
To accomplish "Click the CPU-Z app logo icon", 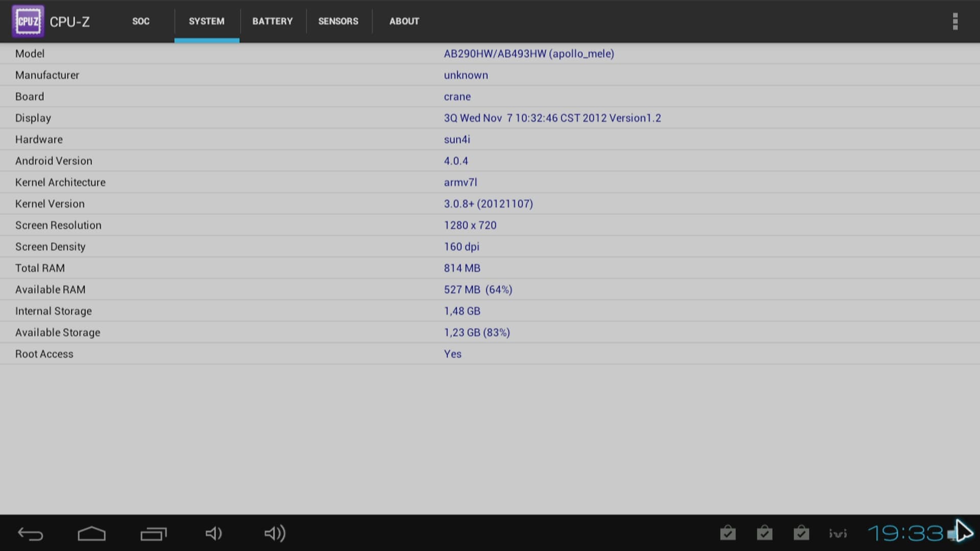I will [28, 21].
